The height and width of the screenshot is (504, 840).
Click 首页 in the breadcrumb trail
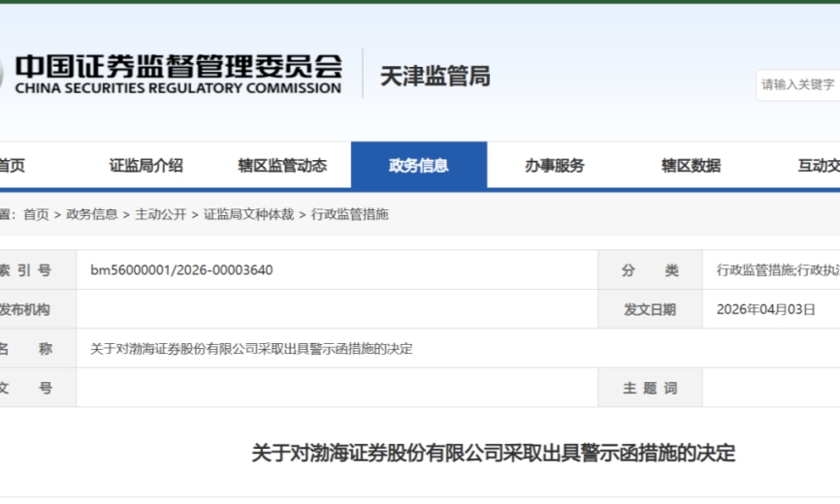click(x=36, y=214)
